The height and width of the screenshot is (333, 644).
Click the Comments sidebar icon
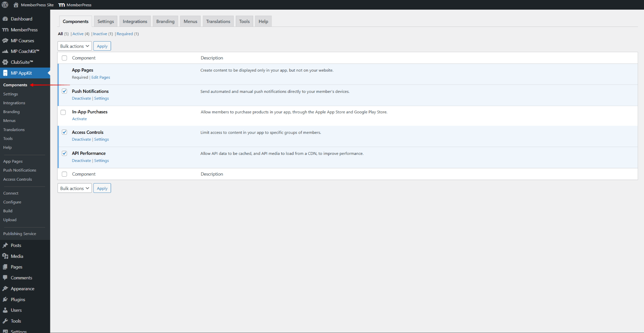pyautogui.click(x=5, y=278)
